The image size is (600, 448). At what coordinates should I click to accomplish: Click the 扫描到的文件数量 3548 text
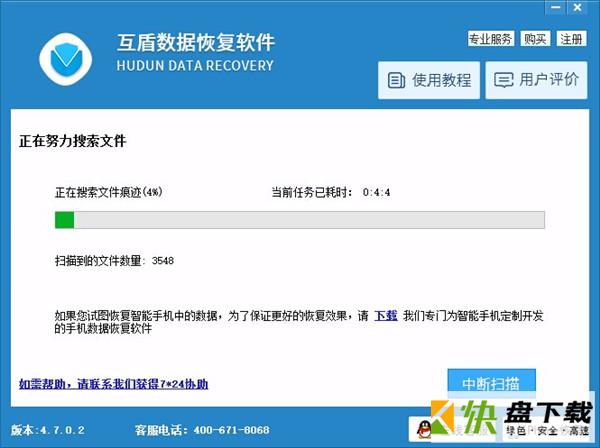pyautogui.click(x=114, y=261)
